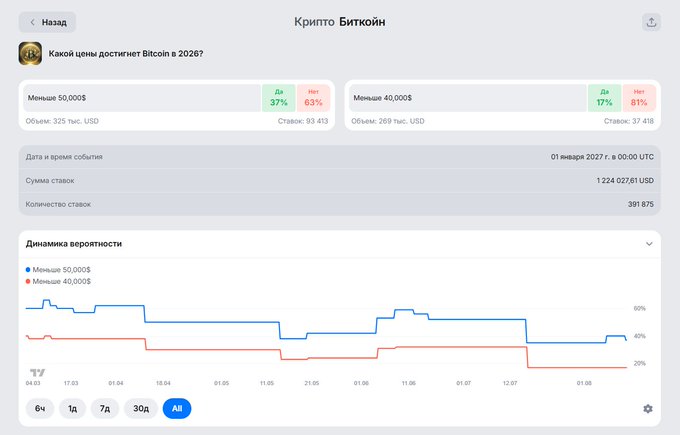Click the '391 875' value
The width and height of the screenshot is (680, 435).
[641, 204]
